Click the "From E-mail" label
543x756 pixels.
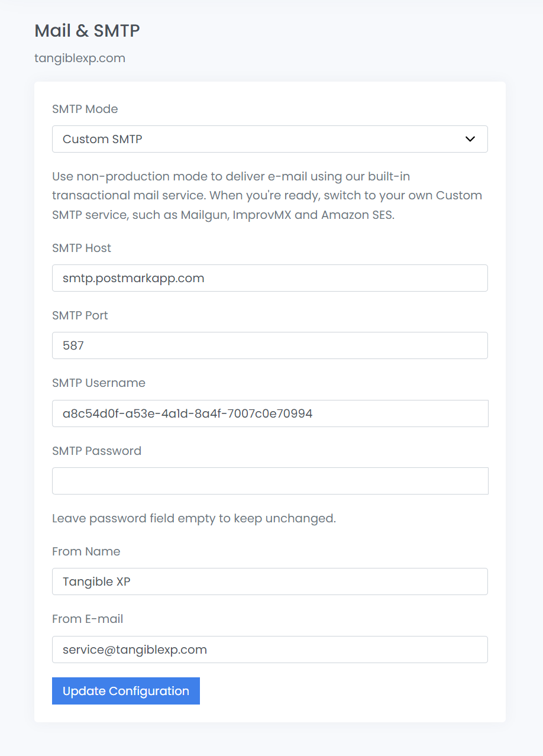point(88,619)
